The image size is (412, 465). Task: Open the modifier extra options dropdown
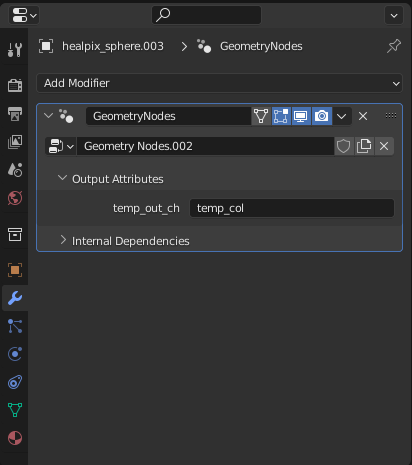342,116
